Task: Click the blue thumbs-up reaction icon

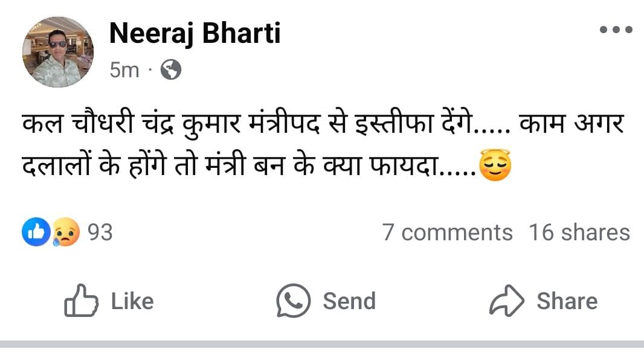Action: click(36, 232)
